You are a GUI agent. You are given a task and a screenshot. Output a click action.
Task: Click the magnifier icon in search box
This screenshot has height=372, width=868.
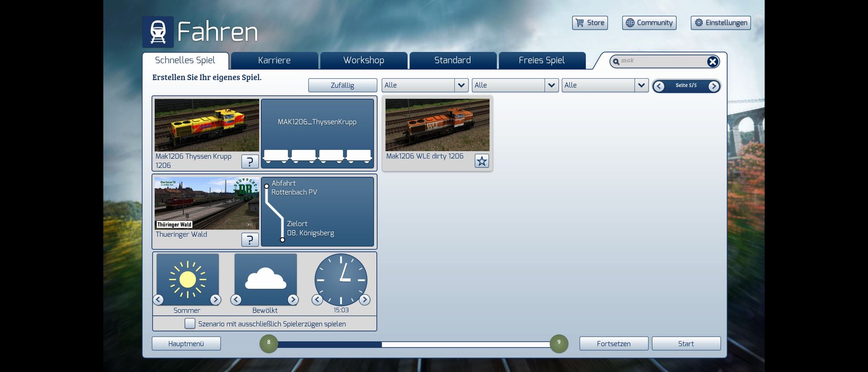tap(616, 62)
